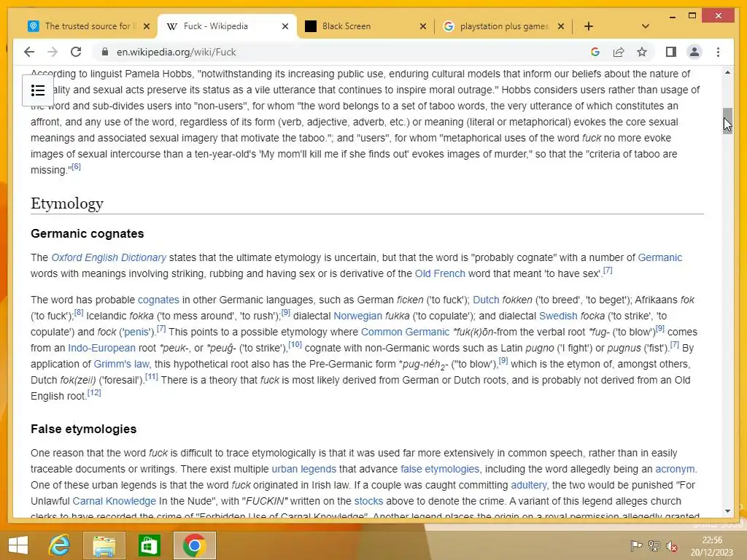
Task: Jump to citation [8]
Action: coord(79,312)
